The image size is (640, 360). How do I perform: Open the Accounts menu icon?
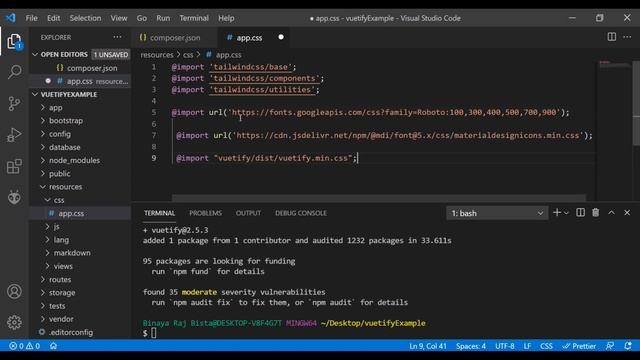click(14, 291)
